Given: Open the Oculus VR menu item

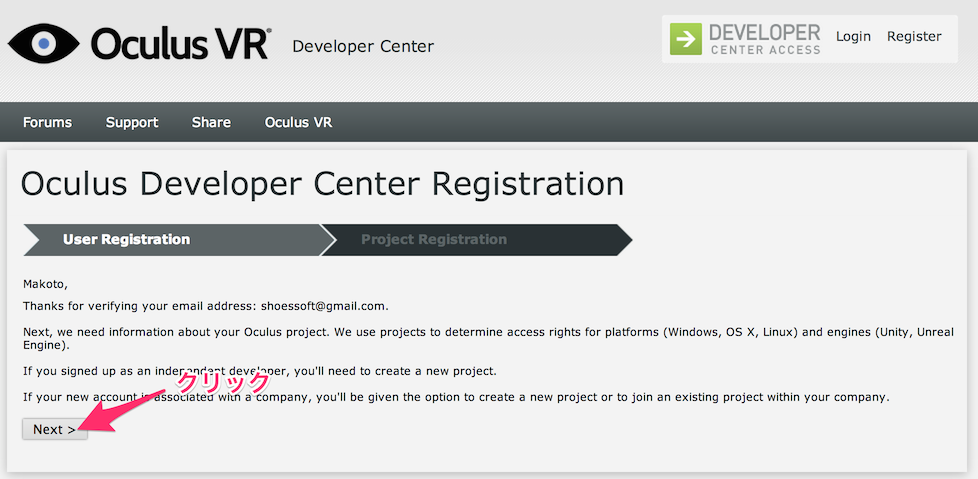Looking at the screenshot, I should click(x=299, y=122).
